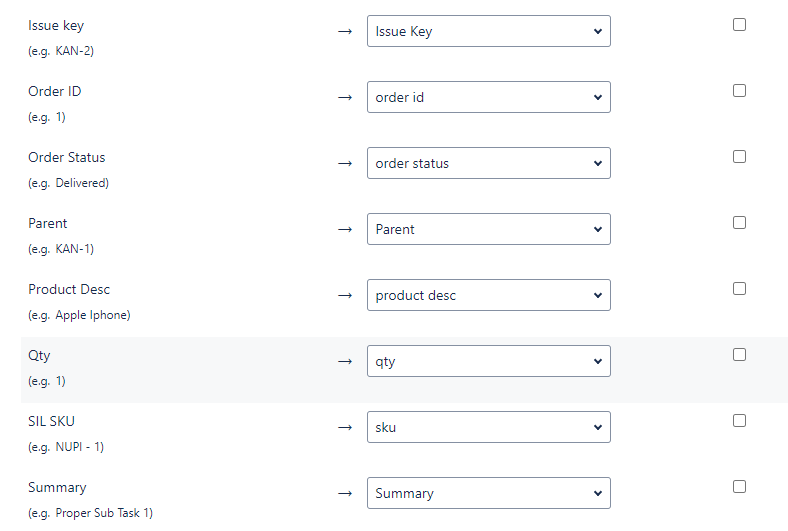Enable the SIL SKU row checkbox
The image size is (788, 531).
739,421
